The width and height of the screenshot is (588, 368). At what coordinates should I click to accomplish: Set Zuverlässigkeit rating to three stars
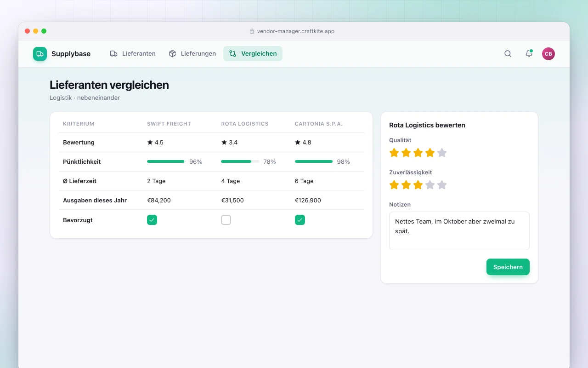pos(418,185)
